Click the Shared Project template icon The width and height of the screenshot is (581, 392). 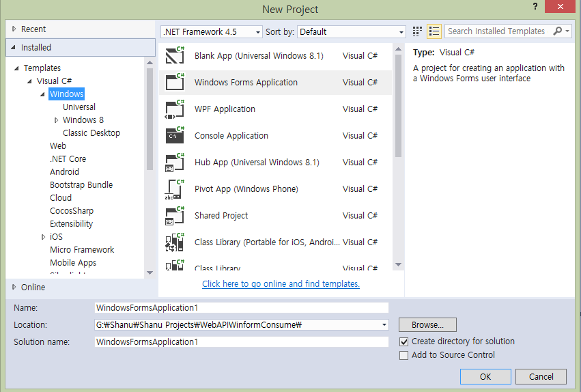click(x=175, y=216)
